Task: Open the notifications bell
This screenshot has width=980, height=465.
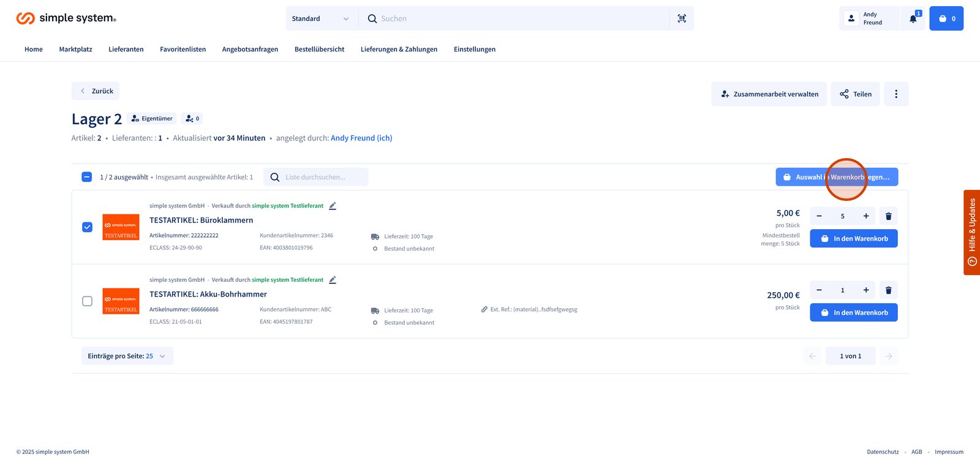Action: 913,19
